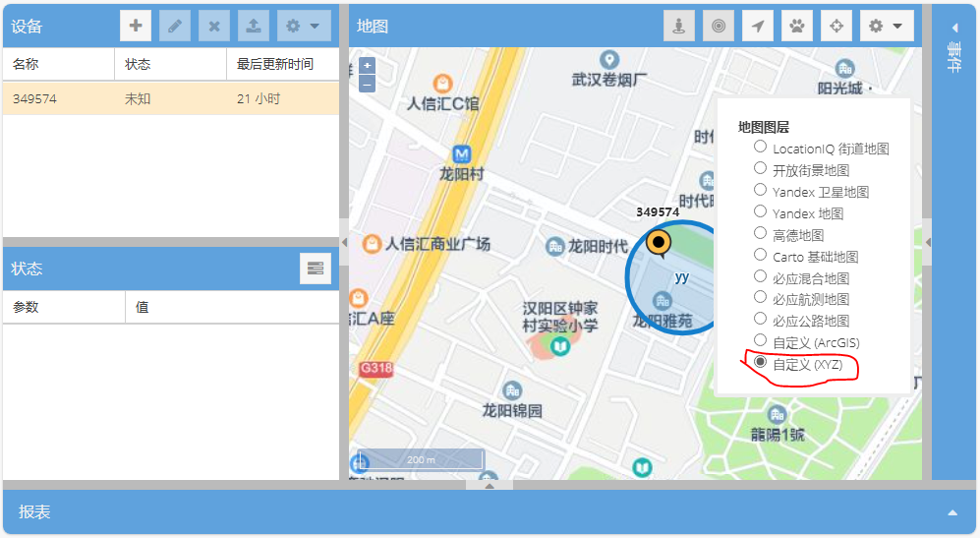Sort by 最后更新时间 column header
Screen dimensions: 980x538
[x=282, y=64]
